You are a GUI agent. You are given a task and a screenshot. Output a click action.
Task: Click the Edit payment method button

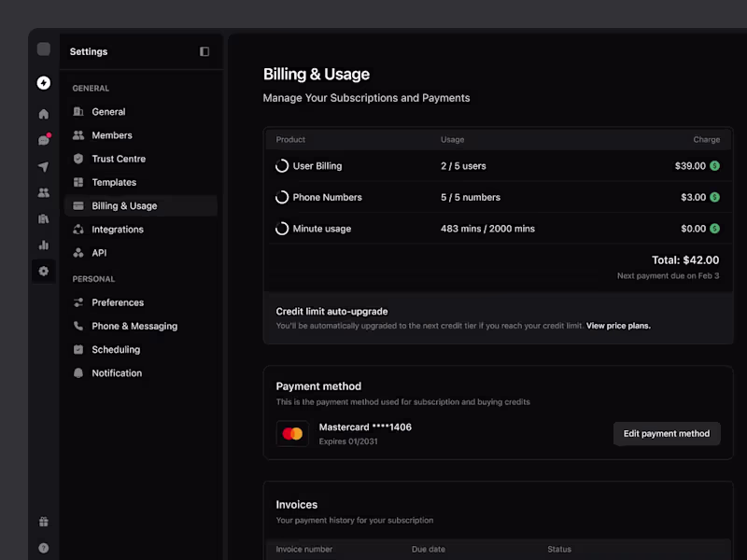click(667, 433)
